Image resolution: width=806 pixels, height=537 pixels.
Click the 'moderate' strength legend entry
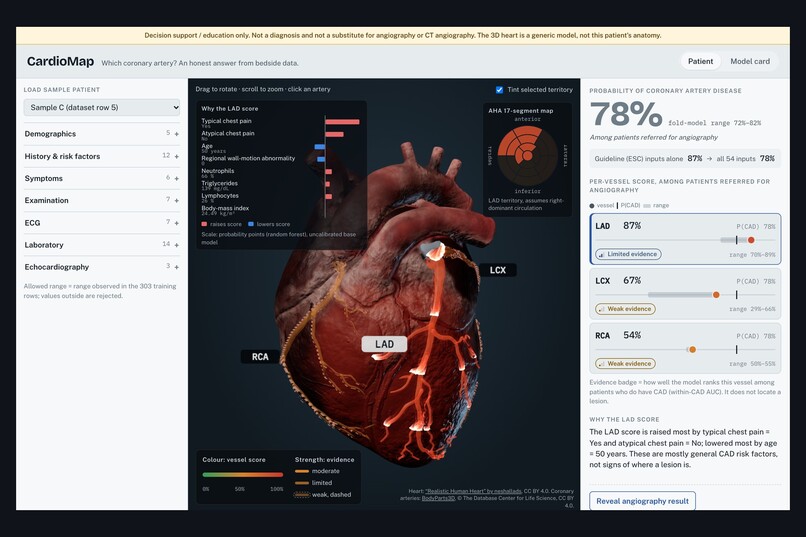317,471
